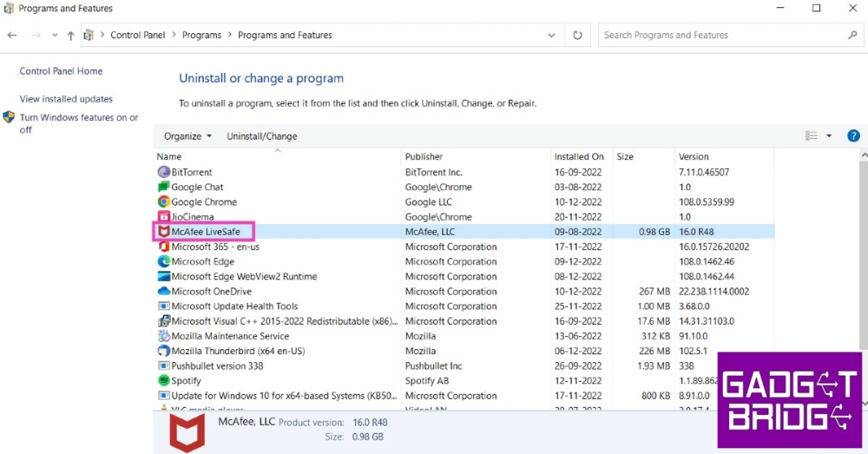Open View installed updates link

point(66,99)
